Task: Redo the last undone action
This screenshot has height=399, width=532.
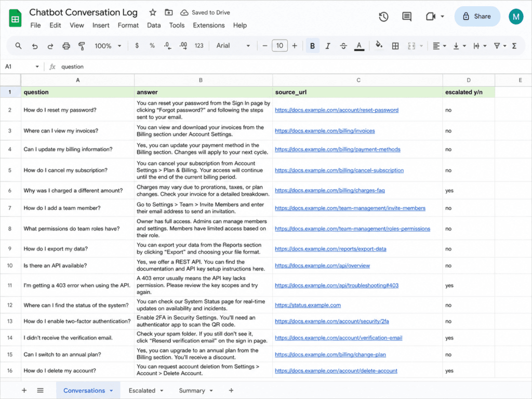Action: pyautogui.click(x=50, y=46)
